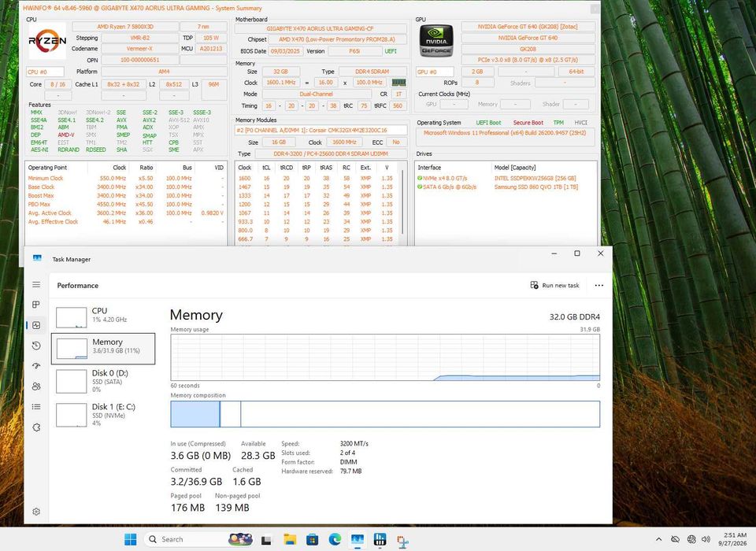This screenshot has width=756, height=551.
Task: Click the 1467 row in memory timings table
Action: pos(316,187)
